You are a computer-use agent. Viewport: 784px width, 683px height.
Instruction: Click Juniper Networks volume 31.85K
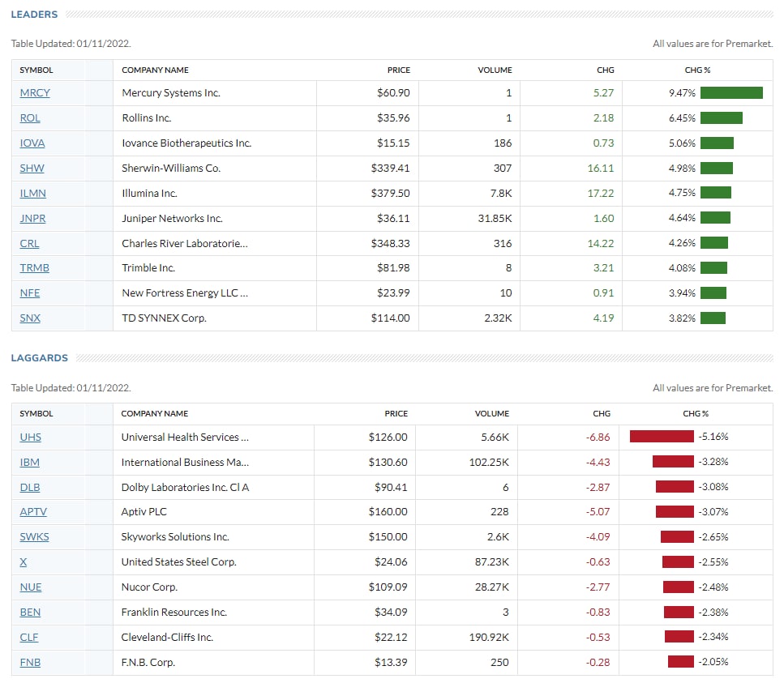point(495,218)
